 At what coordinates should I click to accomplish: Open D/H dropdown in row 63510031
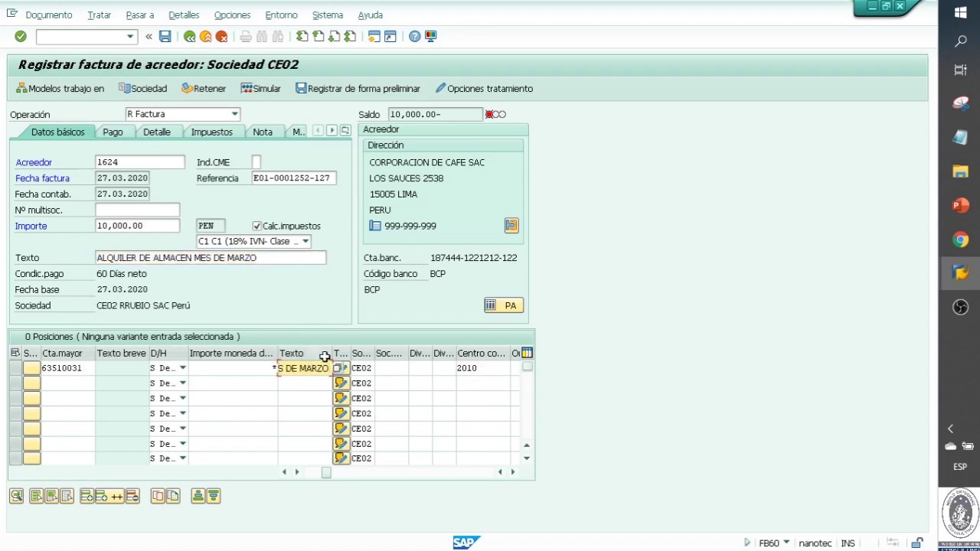pos(182,368)
